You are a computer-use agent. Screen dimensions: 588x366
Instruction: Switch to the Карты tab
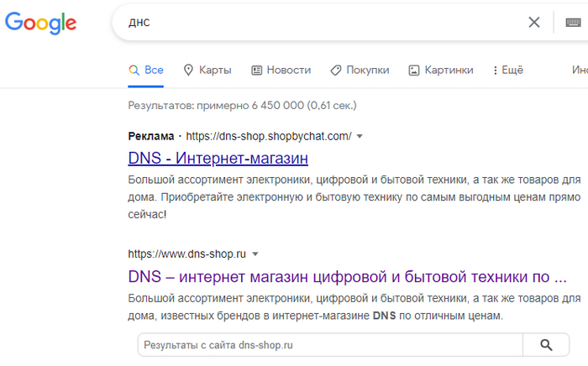pos(207,70)
